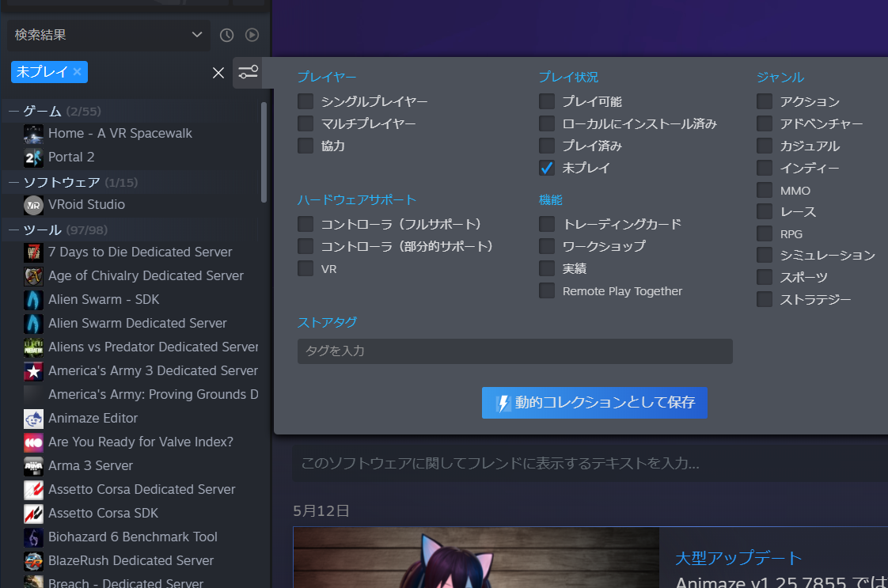Click the ready-to-play filter icon
The height and width of the screenshot is (588, 888).
pos(252,35)
